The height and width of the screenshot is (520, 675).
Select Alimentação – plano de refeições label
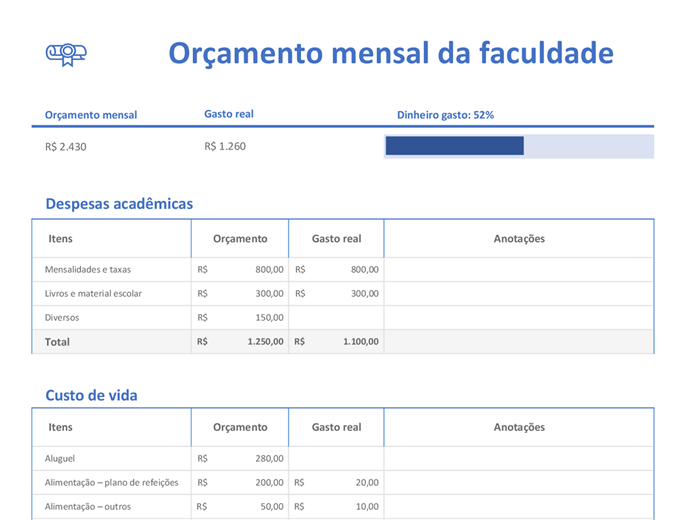[111, 483]
